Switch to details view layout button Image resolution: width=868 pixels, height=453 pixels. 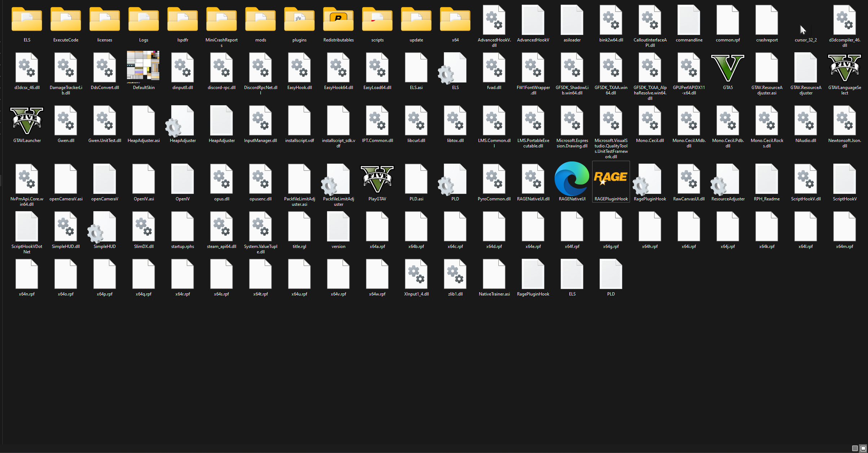[x=855, y=448]
